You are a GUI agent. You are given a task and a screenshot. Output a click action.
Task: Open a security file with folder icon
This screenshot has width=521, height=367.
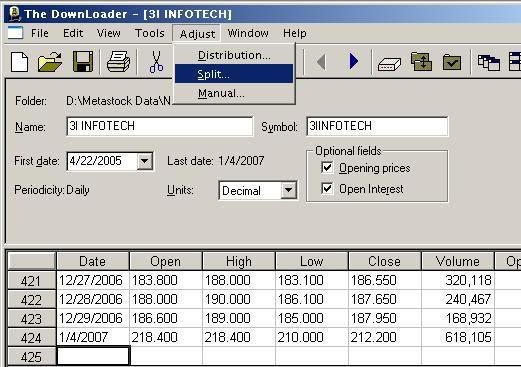pos(50,62)
